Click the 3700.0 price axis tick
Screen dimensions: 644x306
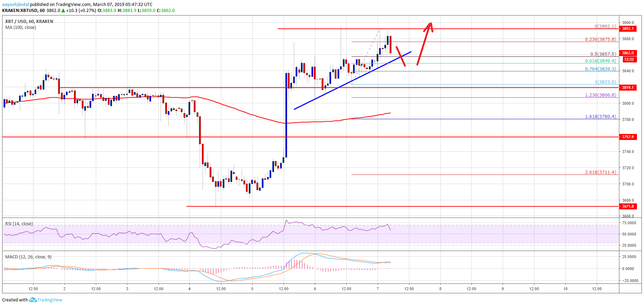pos(628,184)
